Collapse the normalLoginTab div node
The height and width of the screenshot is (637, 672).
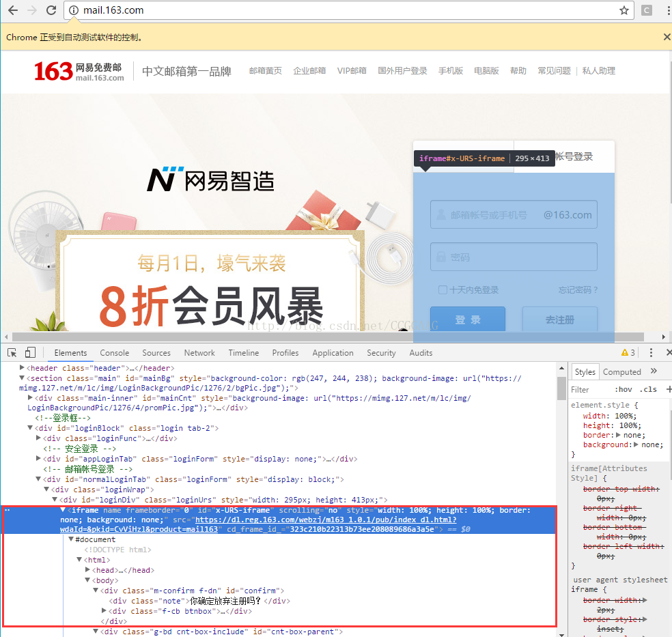38,479
